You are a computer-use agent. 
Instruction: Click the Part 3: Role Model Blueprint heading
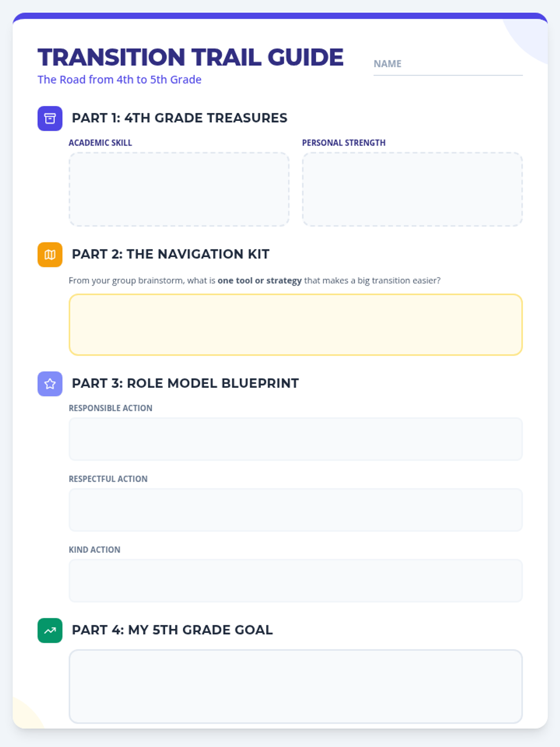pyautogui.click(x=185, y=383)
